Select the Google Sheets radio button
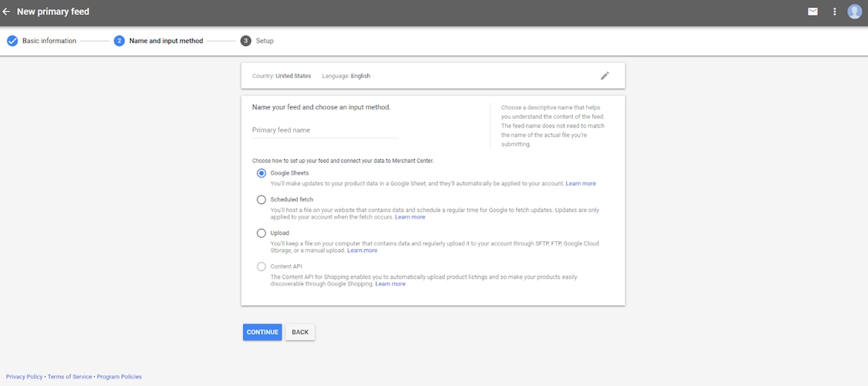The width and height of the screenshot is (868, 386). [x=261, y=173]
